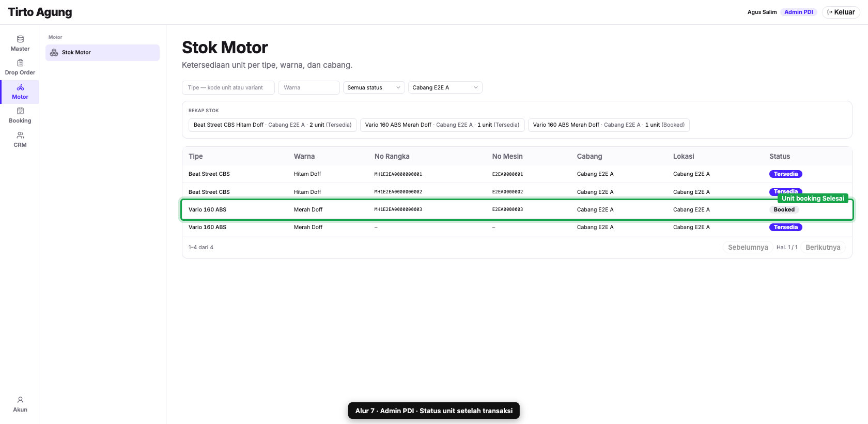Click the Berikutnya pagination button
The image size is (868, 424).
823,247
